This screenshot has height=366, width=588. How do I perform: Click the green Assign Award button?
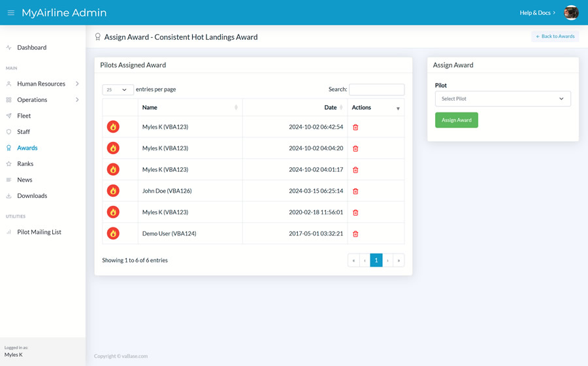pos(456,120)
